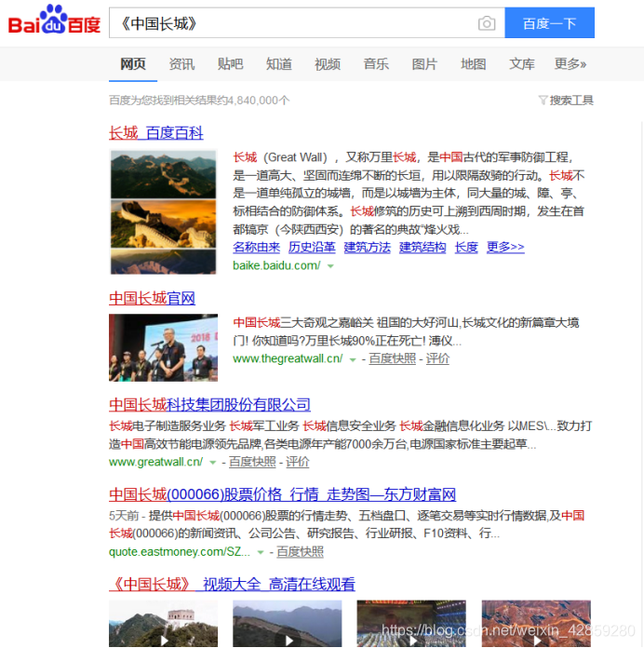The height and width of the screenshot is (648, 644).
Task: Open the 历史沿革 sublink
Action: coord(312,247)
